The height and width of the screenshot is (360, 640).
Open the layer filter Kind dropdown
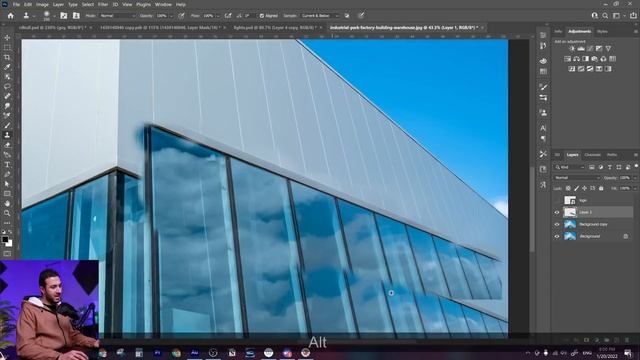click(x=570, y=167)
